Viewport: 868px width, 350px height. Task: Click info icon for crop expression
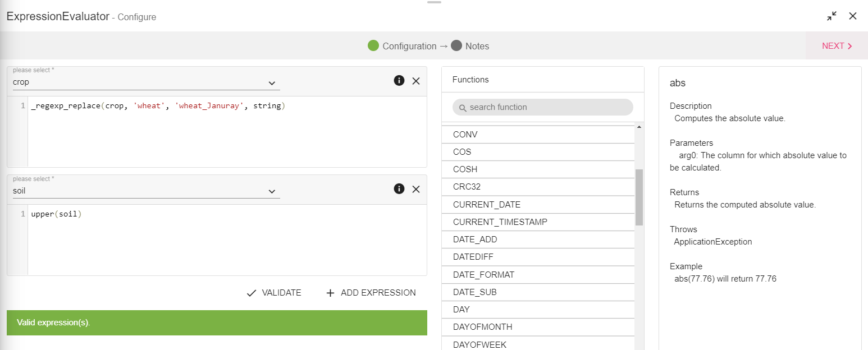point(399,81)
